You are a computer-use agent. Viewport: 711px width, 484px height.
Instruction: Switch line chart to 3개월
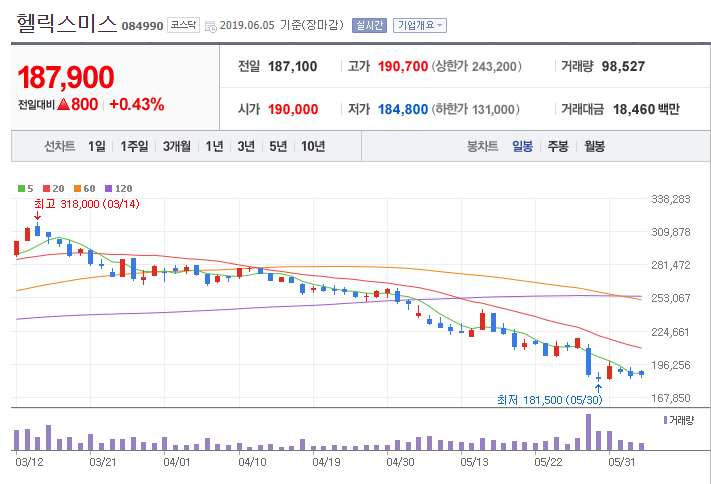(177, 146)
